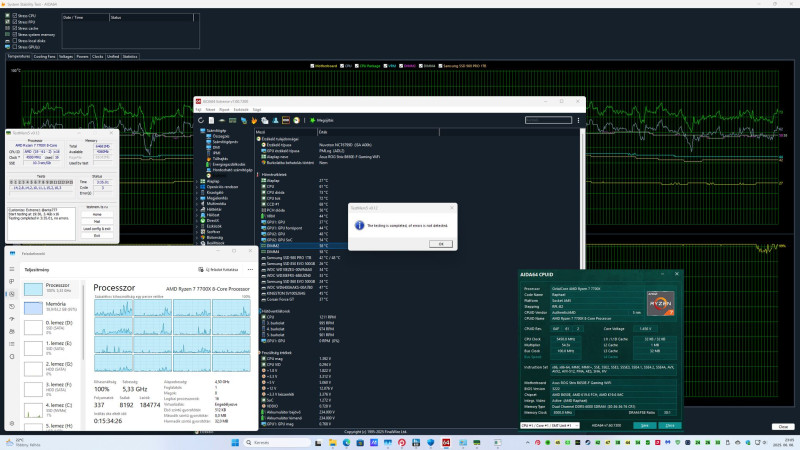Select Task Manager Performance page icon
The height and width of the screenshot is (450, 800).
point(12,294)
